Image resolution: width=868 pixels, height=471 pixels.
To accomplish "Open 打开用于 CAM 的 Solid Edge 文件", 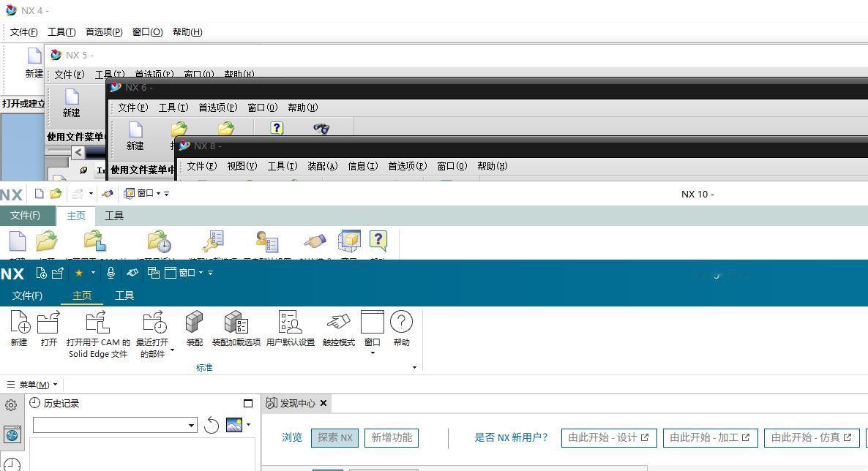I will pyautogui.click(x=98, y=334).
